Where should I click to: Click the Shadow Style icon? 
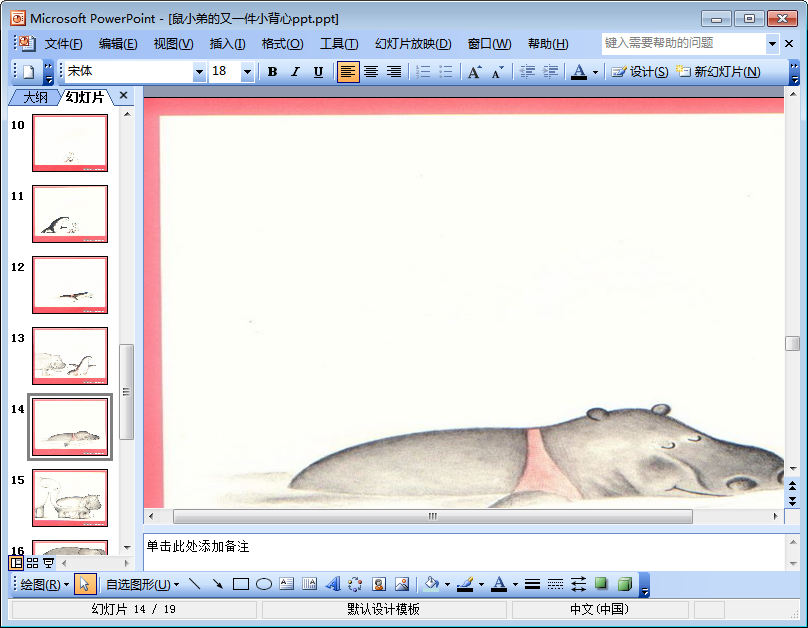[x=602, y=584]
